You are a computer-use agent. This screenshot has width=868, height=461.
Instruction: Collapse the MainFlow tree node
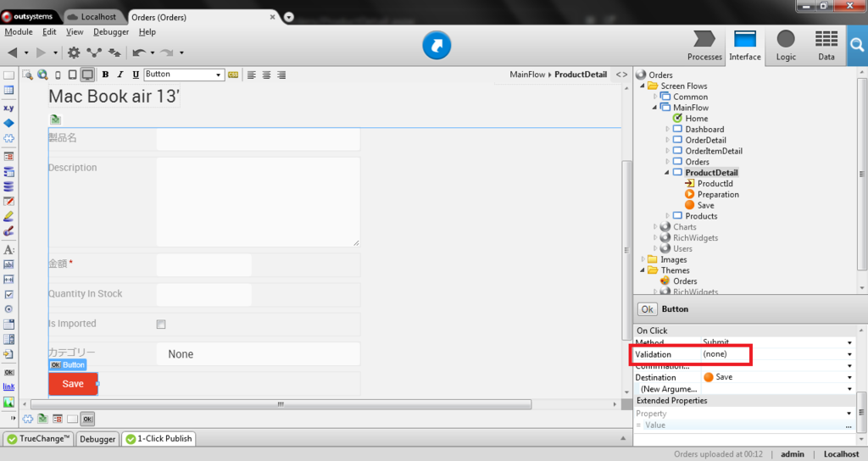655,108
